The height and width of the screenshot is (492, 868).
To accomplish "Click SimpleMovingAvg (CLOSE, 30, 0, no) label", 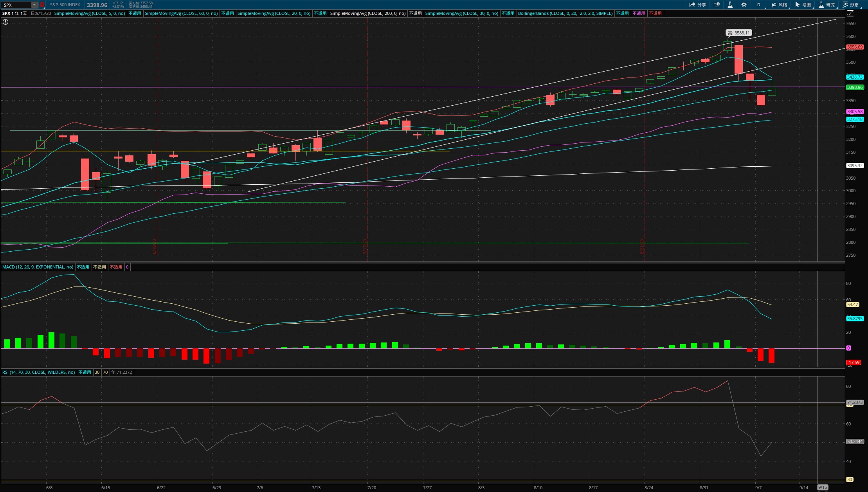I will (462, 13).
